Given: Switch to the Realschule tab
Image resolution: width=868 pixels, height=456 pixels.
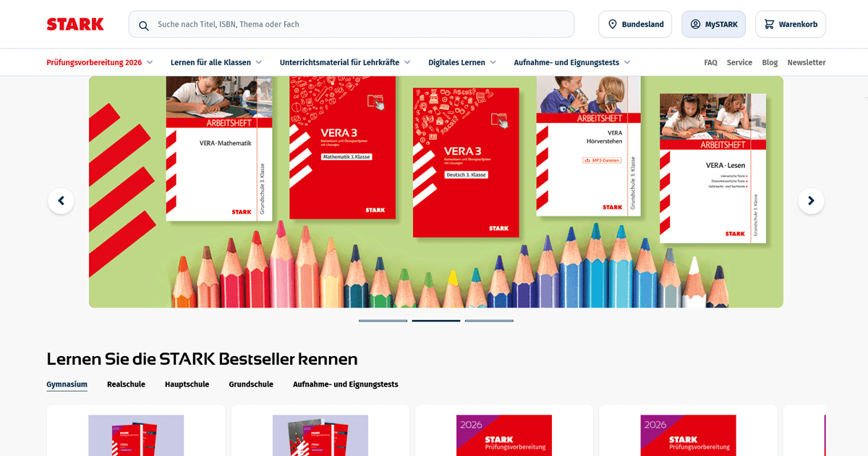Looking at the screenshot, I should [x=126, y=384].
